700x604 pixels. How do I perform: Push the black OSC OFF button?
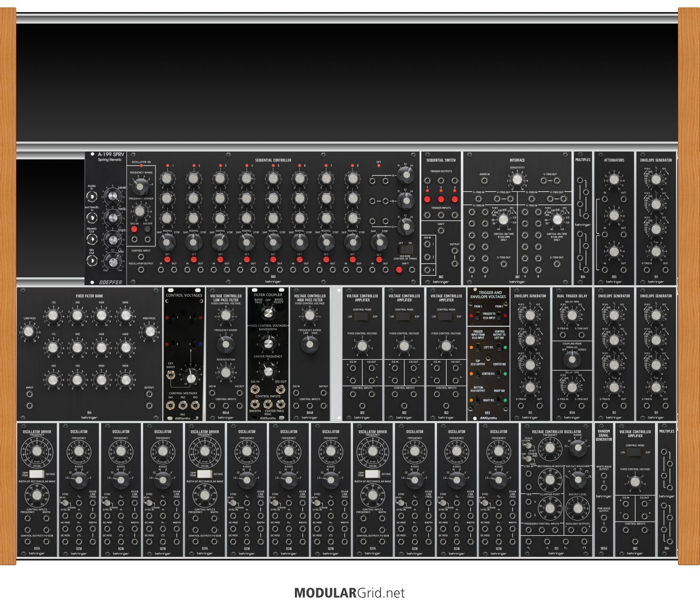147,230
